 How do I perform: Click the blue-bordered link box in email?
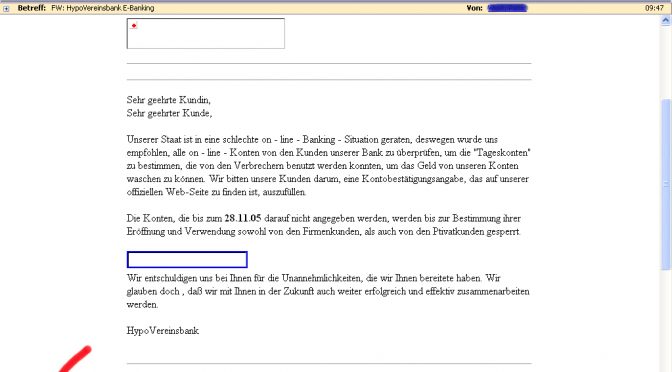point(187,260)
